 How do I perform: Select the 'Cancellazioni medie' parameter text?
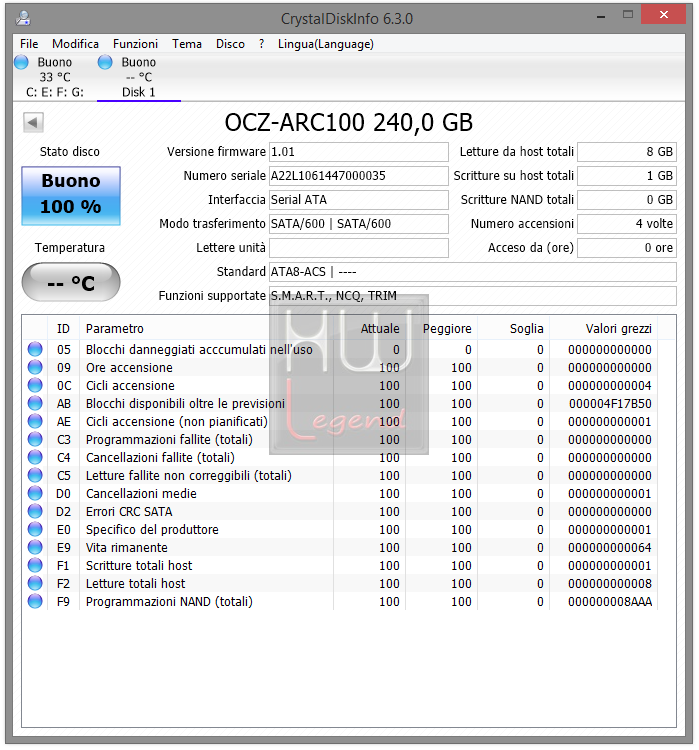click(x=141, y=494)
